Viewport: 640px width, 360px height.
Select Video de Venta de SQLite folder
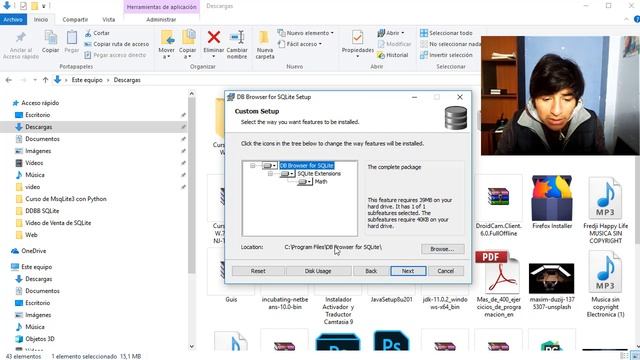(x=58, y=223)
